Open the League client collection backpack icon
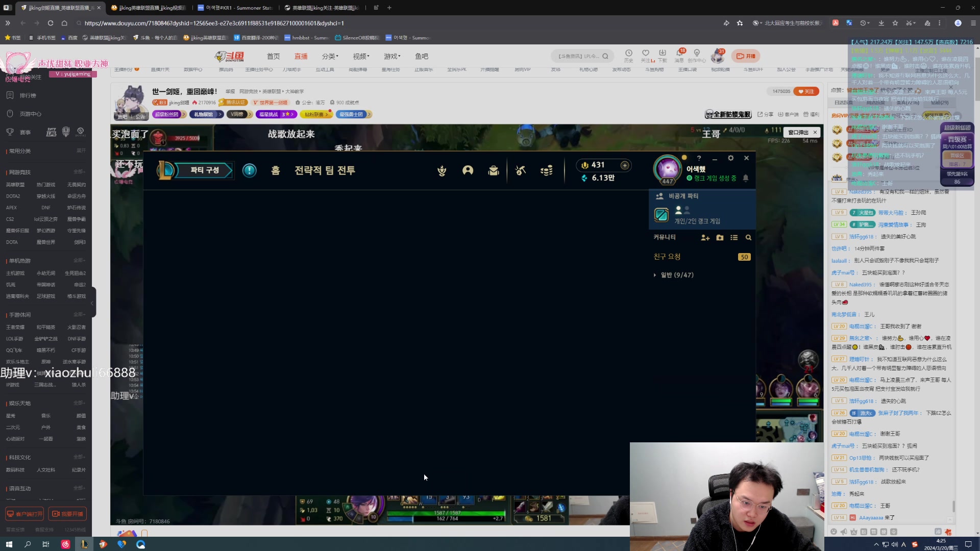 [x=493, y=170]
